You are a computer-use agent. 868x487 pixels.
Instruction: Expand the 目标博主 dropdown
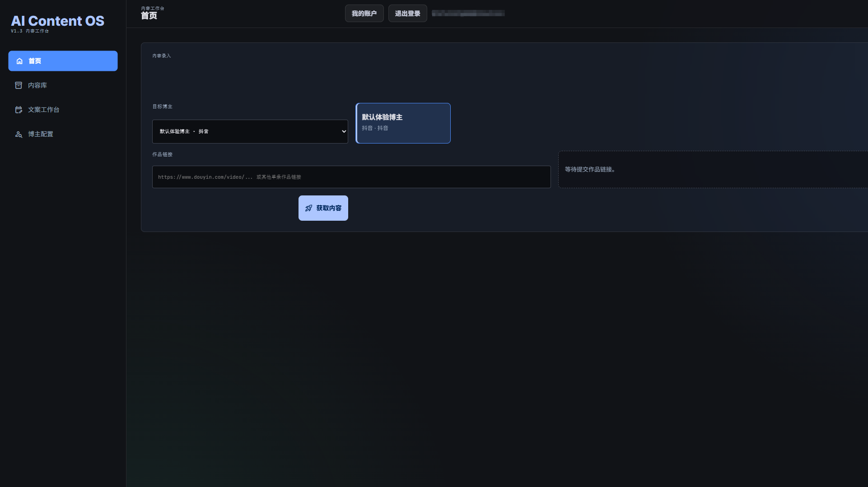(x=250, y=131)
